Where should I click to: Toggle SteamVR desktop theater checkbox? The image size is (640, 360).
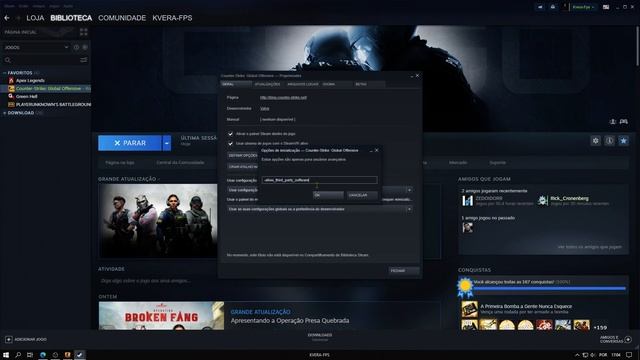pyautogui.click(x=231, y=144)
